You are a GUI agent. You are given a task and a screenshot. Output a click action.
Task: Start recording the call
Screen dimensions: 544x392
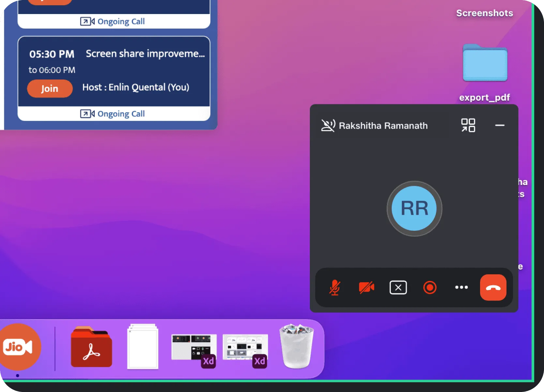coord(430,287)
